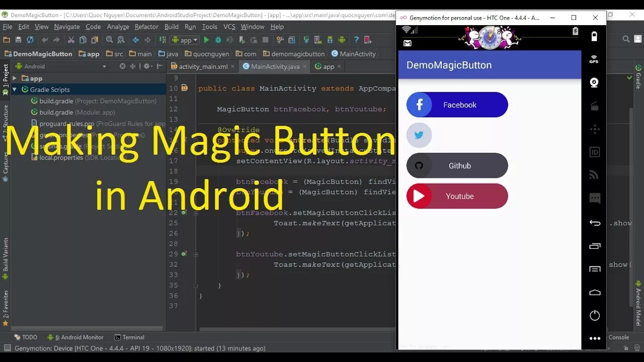Screen dimensions: 644x362
Task: Tap the Youtube magic button in emulator
Action: pos(457,196)
